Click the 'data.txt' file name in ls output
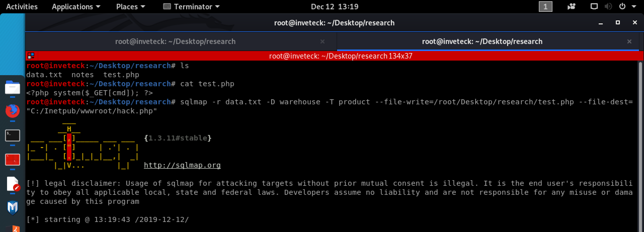The width and height of the screenshot is (644, 232). (x=44, y=75)
